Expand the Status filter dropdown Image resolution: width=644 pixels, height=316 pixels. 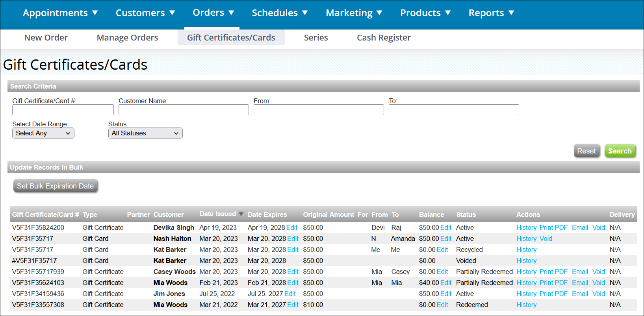[145, 133]
